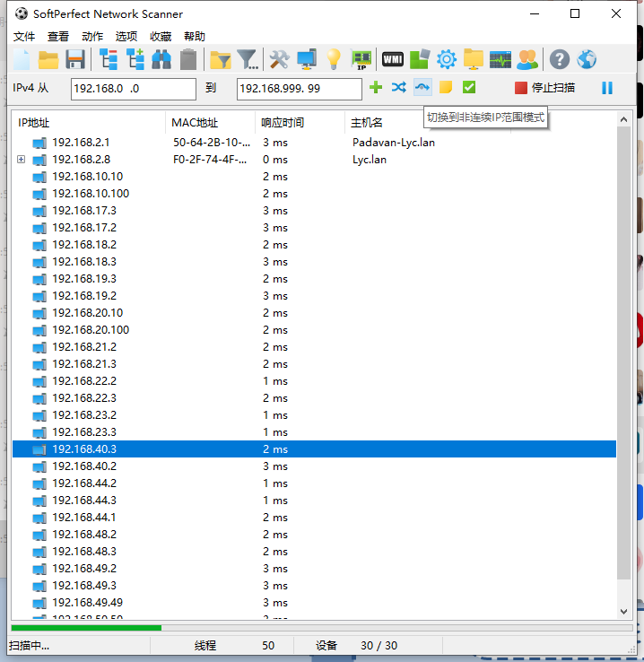
Task: Select the 192.168.10.100 row
Action: (x=314, y=194)
